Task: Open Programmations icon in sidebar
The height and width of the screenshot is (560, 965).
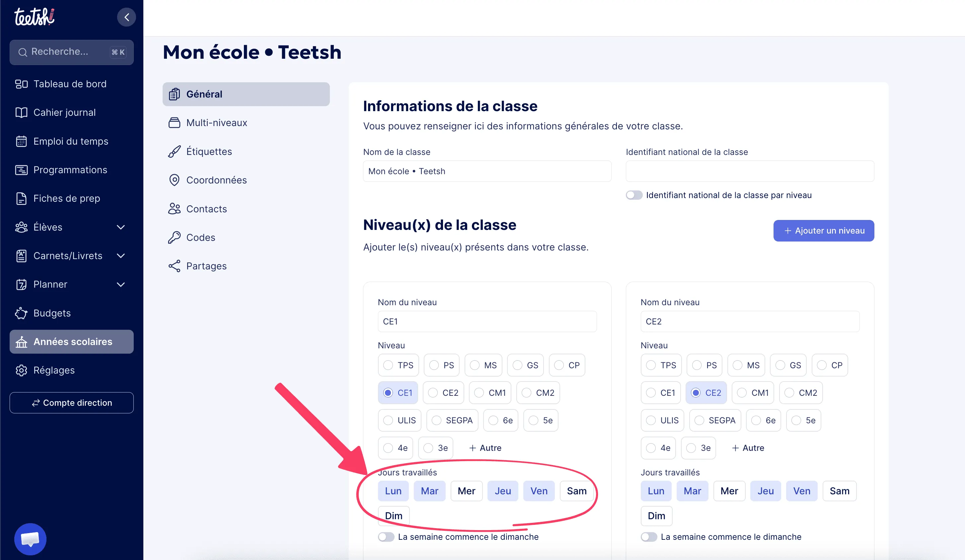Action: [x=22, y=170]
